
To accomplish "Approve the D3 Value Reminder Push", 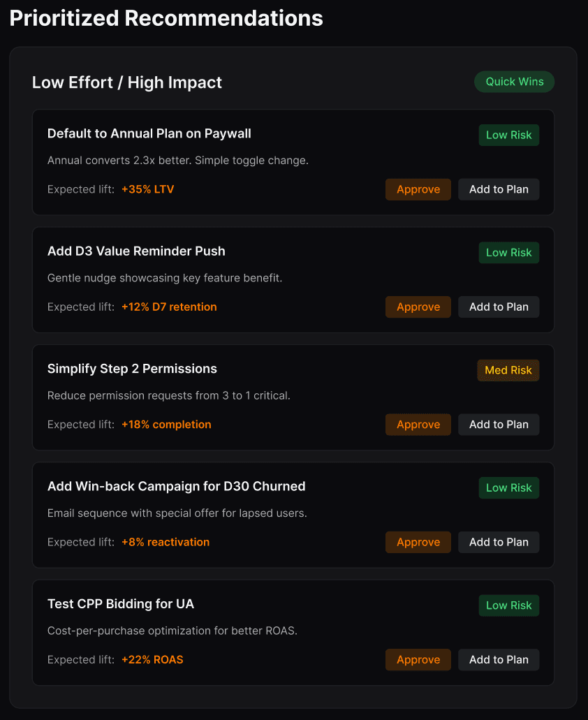I will point(418,307).
